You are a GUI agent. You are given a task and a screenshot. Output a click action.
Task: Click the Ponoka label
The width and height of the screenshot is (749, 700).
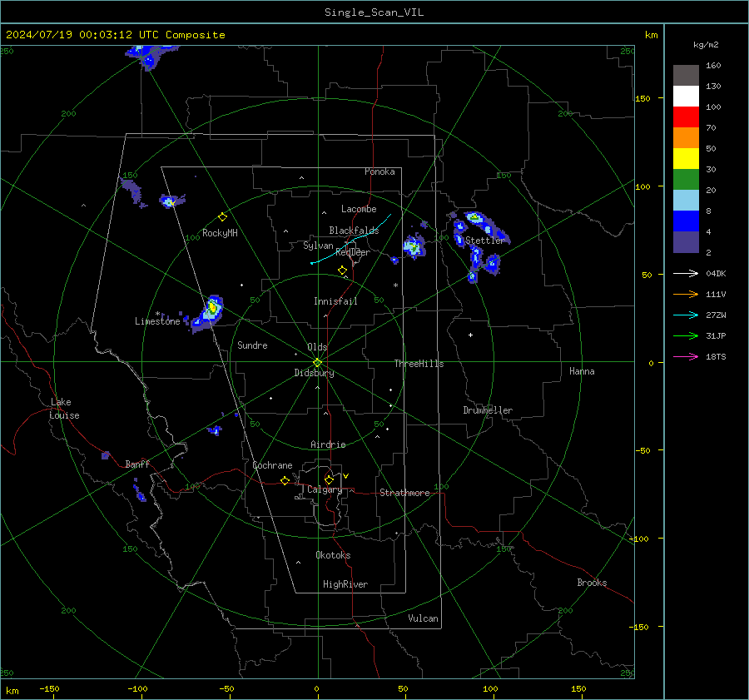(379, 171)
